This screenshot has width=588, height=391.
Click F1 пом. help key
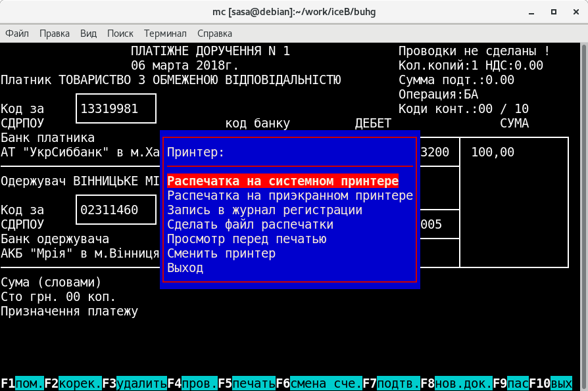pyautogui.click(x=22, y=384)
